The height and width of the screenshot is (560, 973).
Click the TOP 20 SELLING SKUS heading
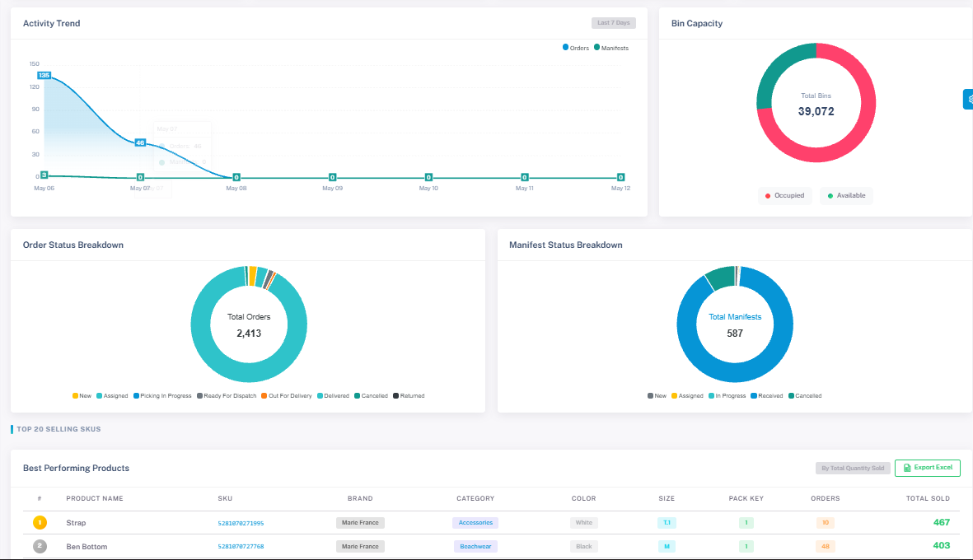58,429
